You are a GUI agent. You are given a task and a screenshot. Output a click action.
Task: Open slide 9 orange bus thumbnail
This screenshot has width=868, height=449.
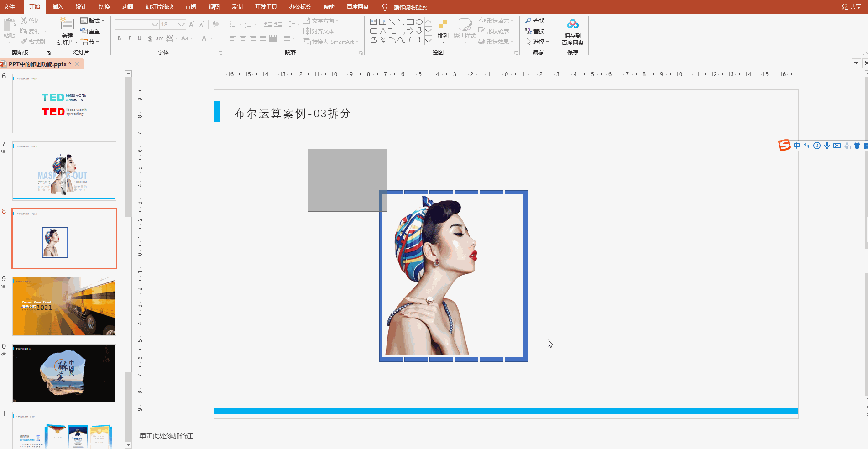click(x=64, y=306)
